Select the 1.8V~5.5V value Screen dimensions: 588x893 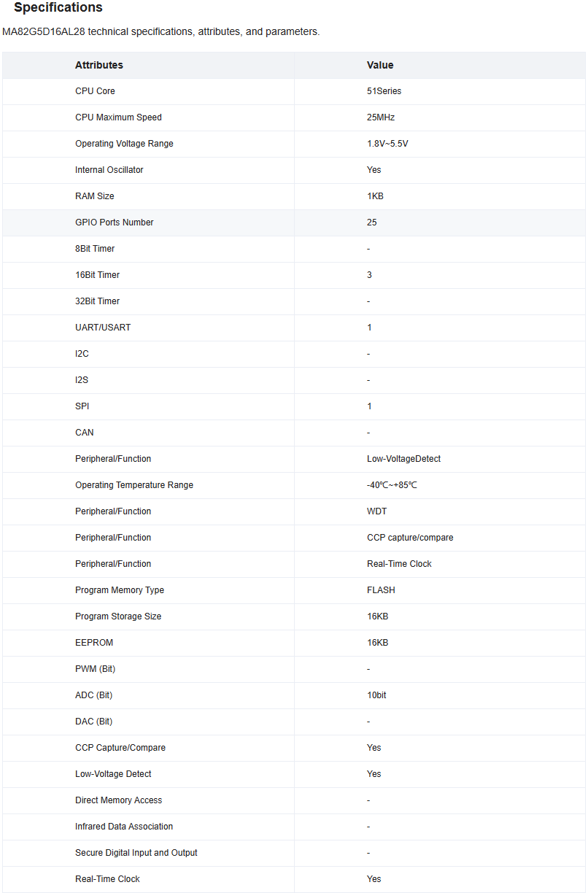coord(387,144)
